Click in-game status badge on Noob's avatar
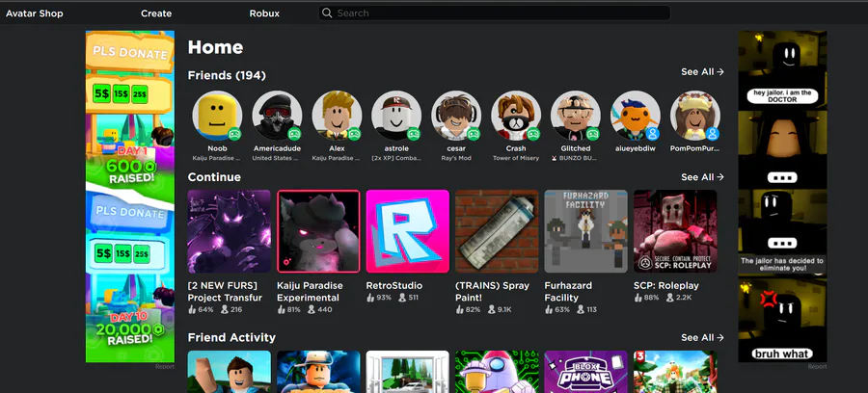Image resolution: width=868 pixels, height=393 pixels. tap(234, 133)
